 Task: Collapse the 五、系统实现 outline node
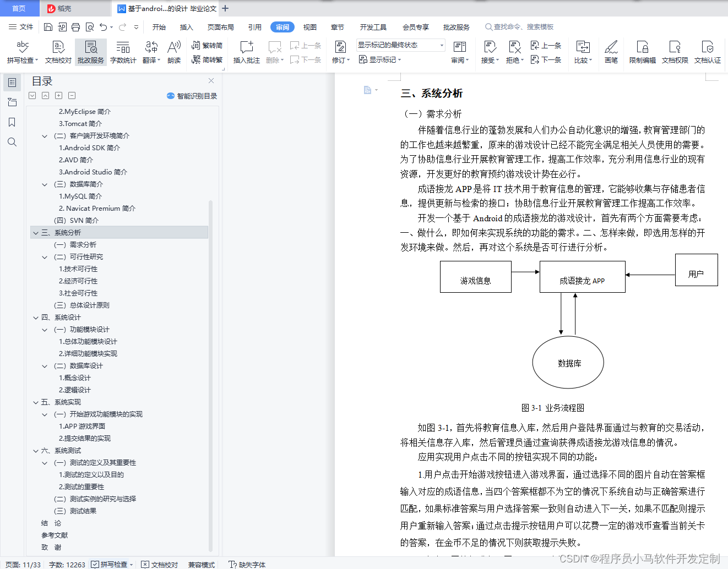click(36, 402)
